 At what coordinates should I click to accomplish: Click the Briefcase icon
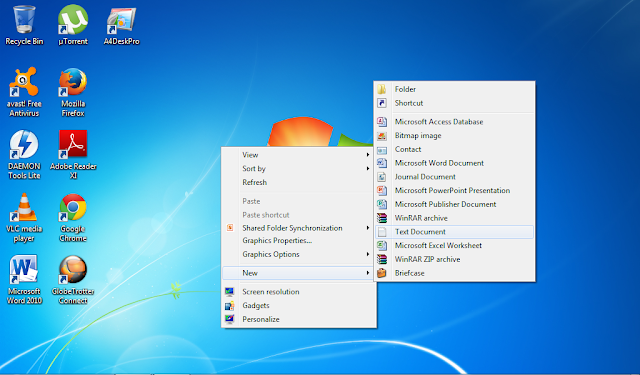(x=382, y=273)
